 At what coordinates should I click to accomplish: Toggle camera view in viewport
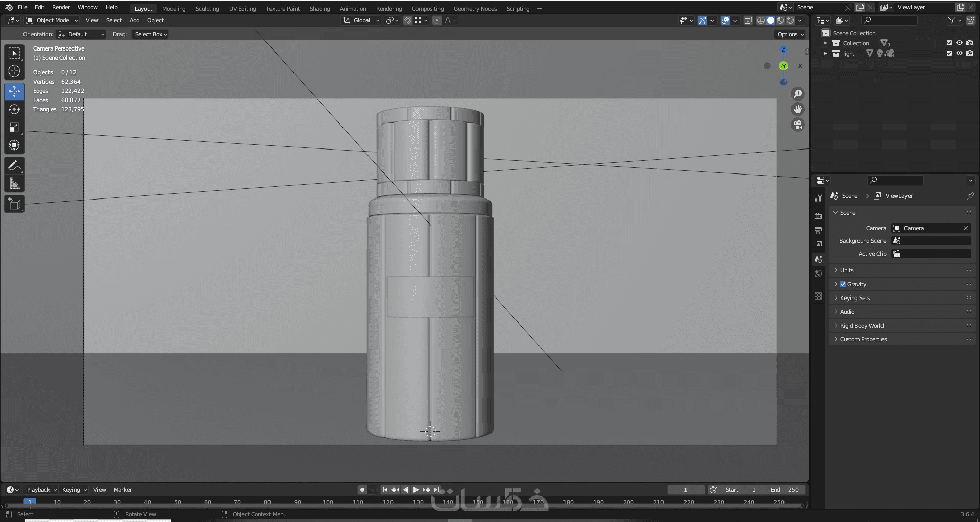pos(797,125)
